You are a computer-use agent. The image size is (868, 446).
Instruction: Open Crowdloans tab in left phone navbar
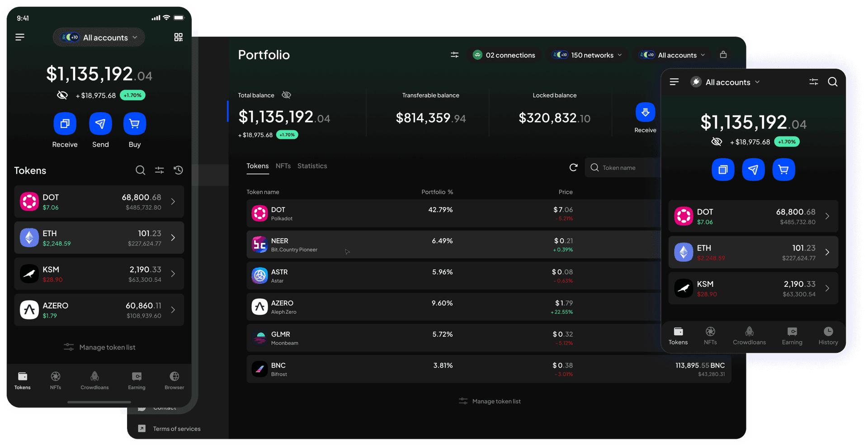pyautogui.click(x=94, y=380)
